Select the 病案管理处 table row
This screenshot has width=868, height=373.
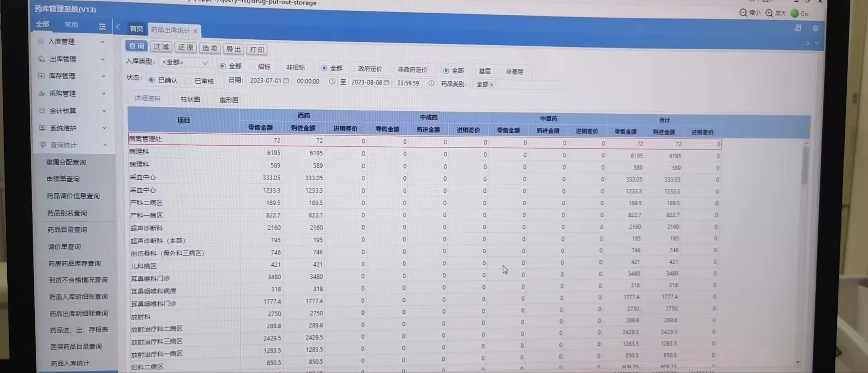(425, 142)
